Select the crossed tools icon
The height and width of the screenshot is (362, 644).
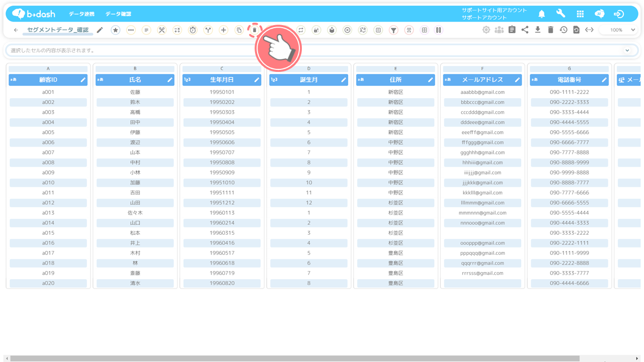[x=162, y=30]
